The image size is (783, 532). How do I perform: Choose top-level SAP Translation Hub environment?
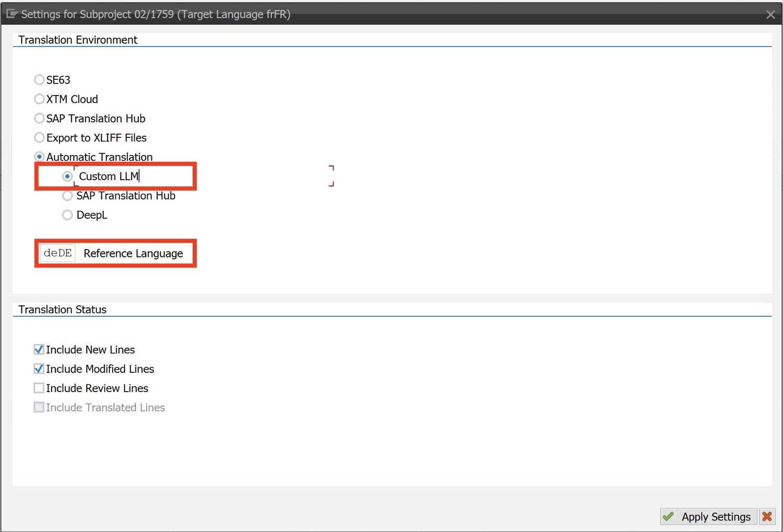[39, 119]
